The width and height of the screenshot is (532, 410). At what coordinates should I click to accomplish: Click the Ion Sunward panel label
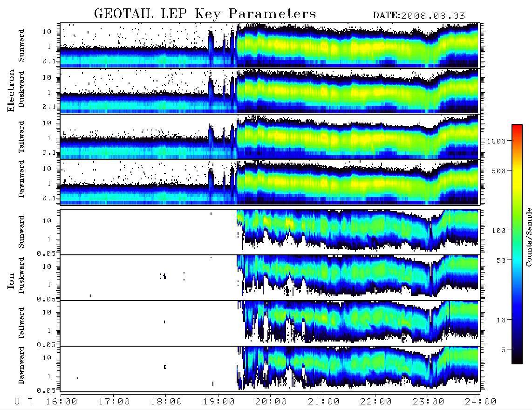21,232
